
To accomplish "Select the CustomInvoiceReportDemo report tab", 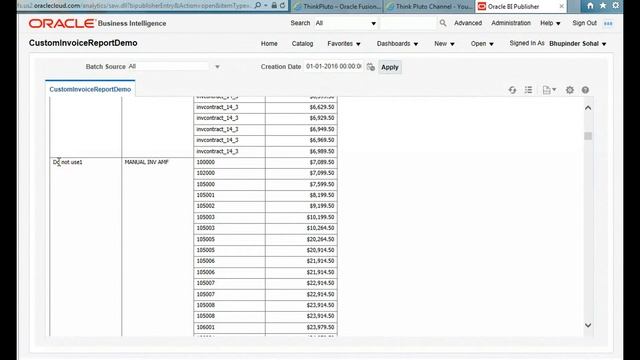I will coord(90,89).
